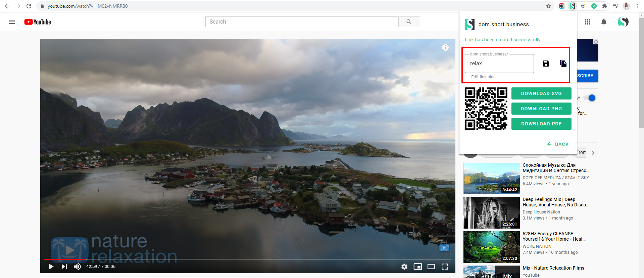Click the Download PNG button
This screenshot has width=644, height=278.
pos(541,109)
